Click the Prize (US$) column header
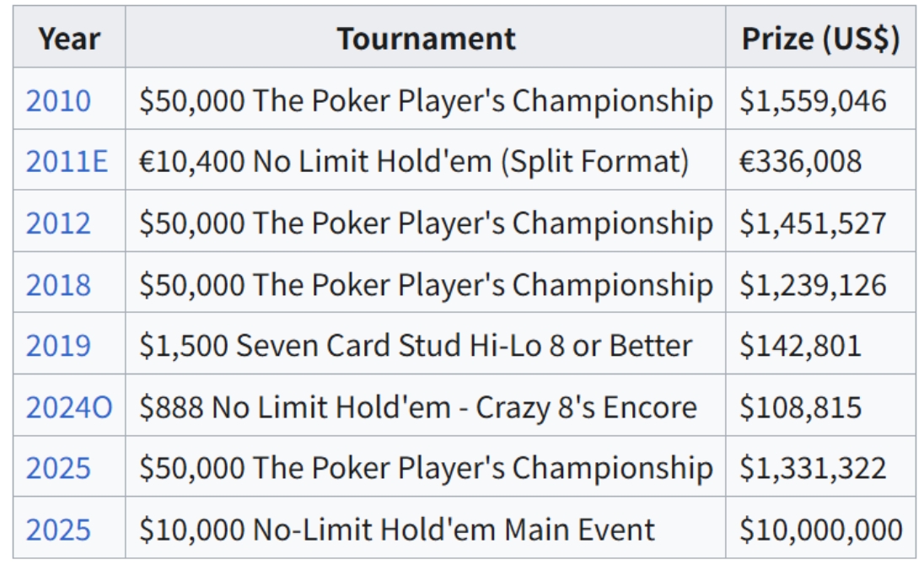This screenshot has height=565, width=924. pos(820,38)
